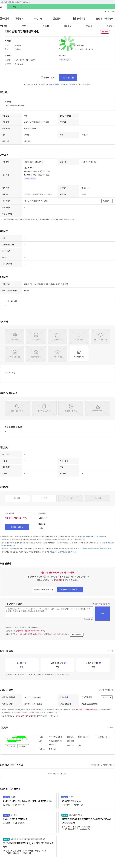115x868 pixels.
Task: Open 더보기 next to 입사지원 현황
Action: (x=111, y=651)
